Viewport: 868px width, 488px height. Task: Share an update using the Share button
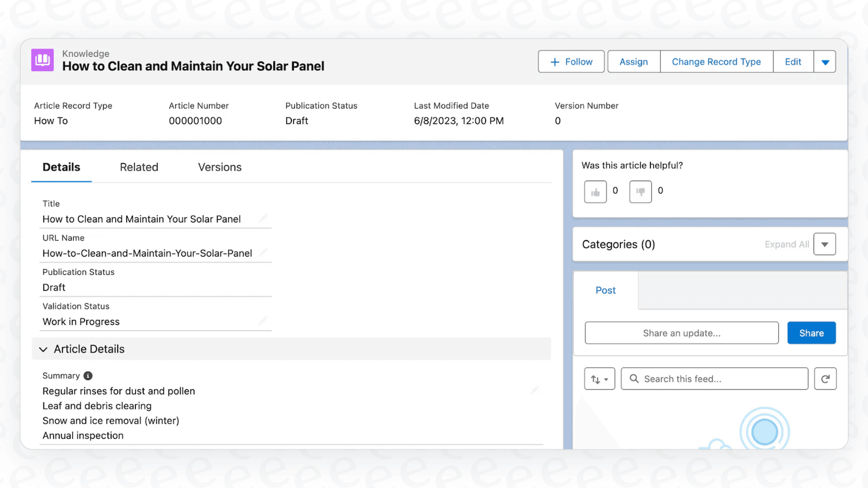click(x=811, y=333)
